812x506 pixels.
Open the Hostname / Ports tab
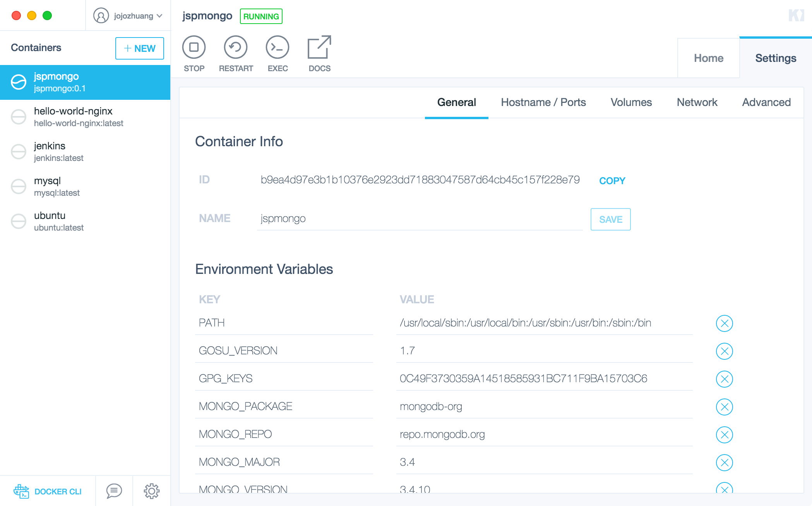tap(543, 102)
